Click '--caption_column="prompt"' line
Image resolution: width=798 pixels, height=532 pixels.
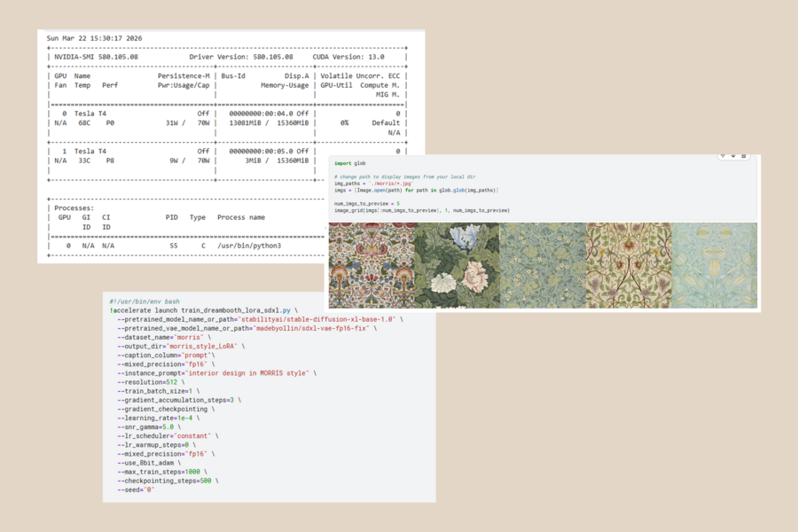click(x=166, y=356)
